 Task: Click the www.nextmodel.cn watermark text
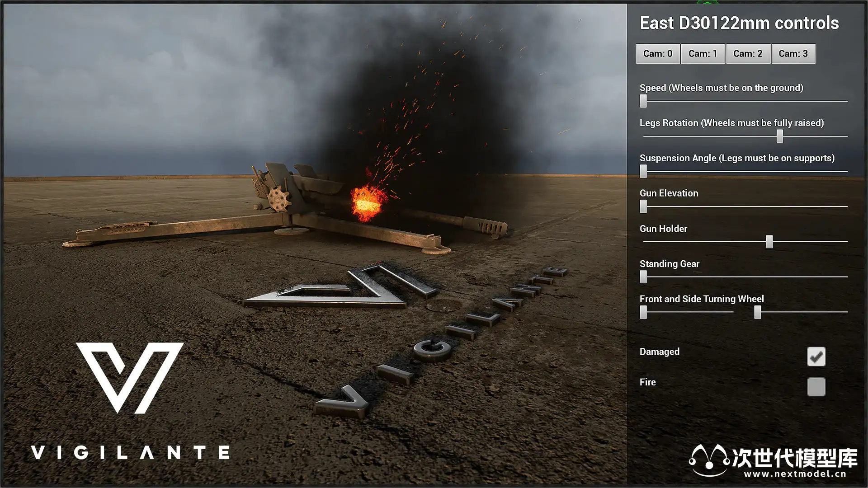coord(794,474)
